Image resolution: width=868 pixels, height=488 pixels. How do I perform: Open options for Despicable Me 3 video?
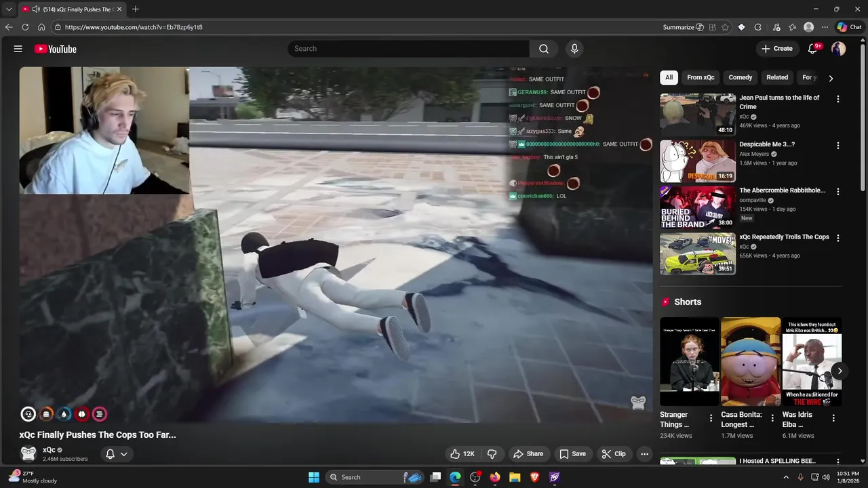[x=838, y=146]
